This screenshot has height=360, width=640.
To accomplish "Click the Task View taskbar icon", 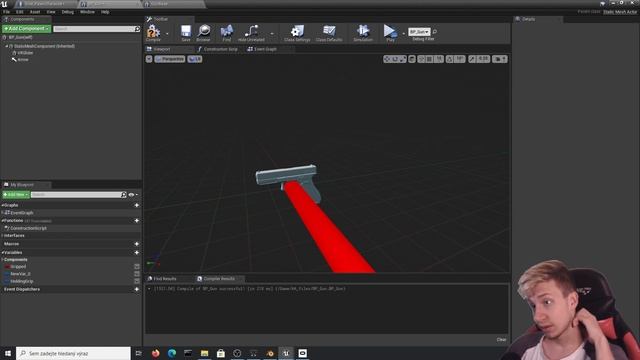I will (138, 353).
